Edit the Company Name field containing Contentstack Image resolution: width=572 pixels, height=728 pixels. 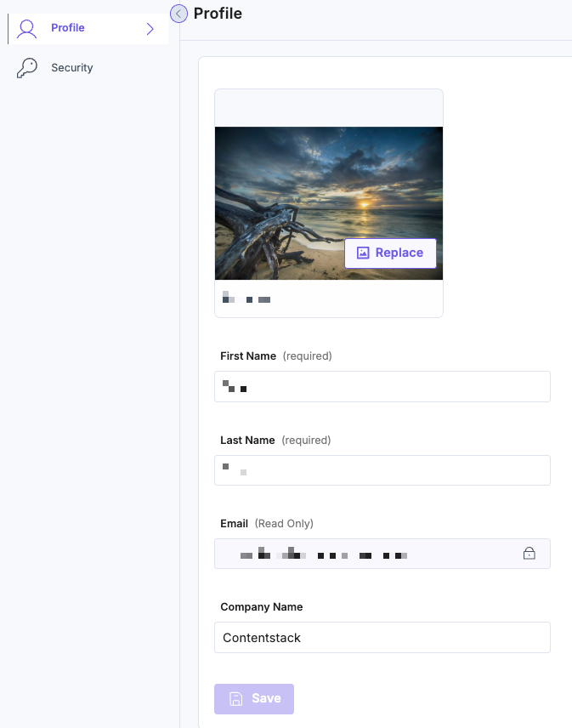[382, 638]
